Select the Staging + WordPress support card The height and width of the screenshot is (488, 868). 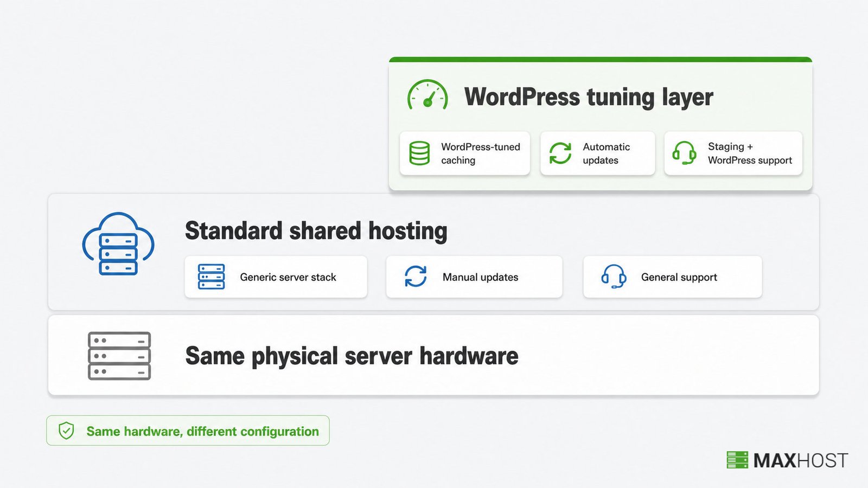click(733, 153)
